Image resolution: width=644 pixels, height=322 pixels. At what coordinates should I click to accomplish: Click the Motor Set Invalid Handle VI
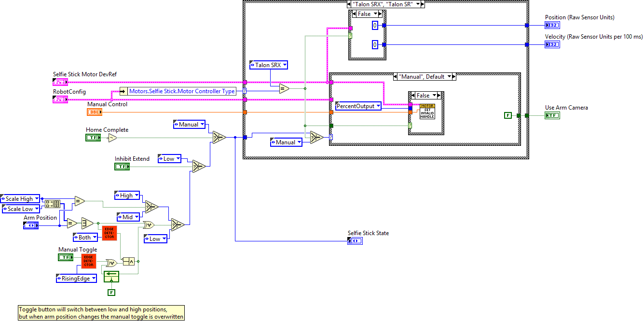(x=427, y=112)
